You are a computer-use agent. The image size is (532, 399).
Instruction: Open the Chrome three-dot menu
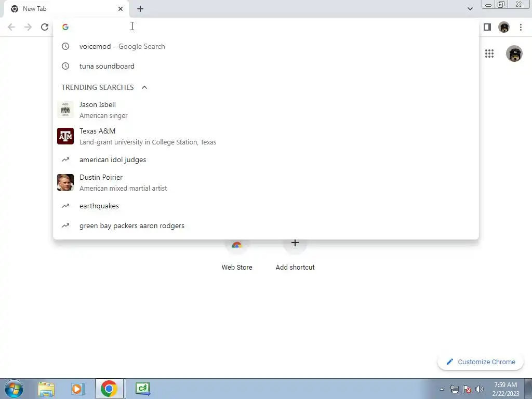(x=521, y=27)
